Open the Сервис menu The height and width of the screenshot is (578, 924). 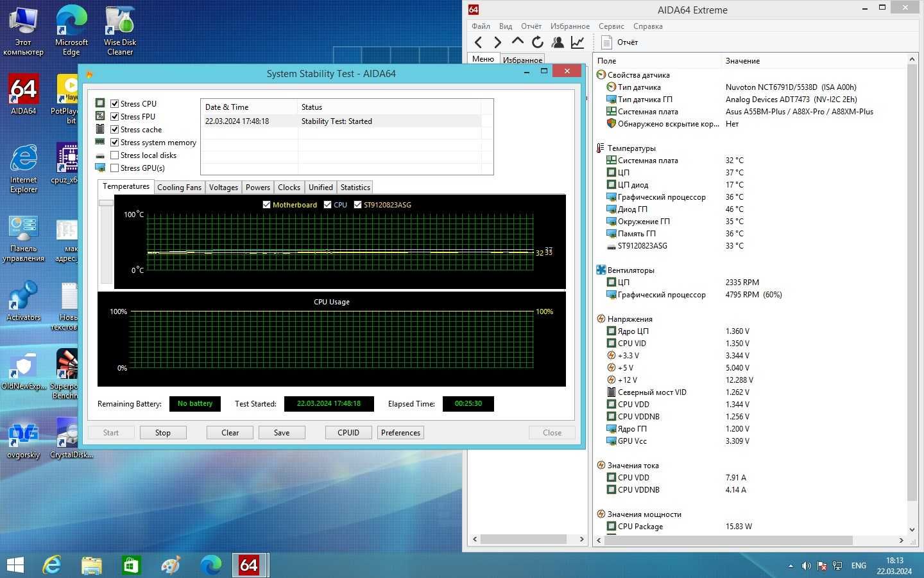pos(611,26)
